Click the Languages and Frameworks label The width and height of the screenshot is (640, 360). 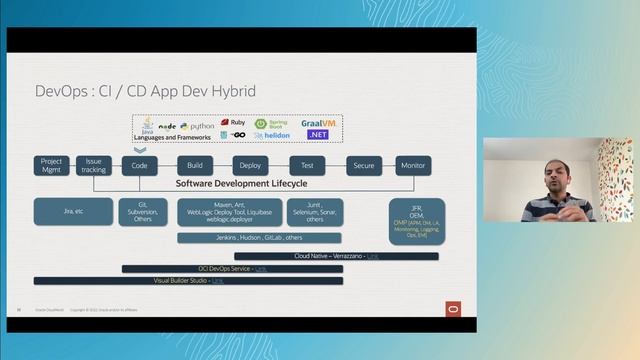coord(172,138)
